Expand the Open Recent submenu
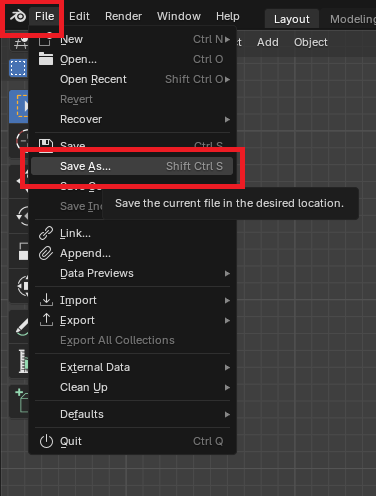Viewport: 376px width, 496px height. (x=133, y=79)
